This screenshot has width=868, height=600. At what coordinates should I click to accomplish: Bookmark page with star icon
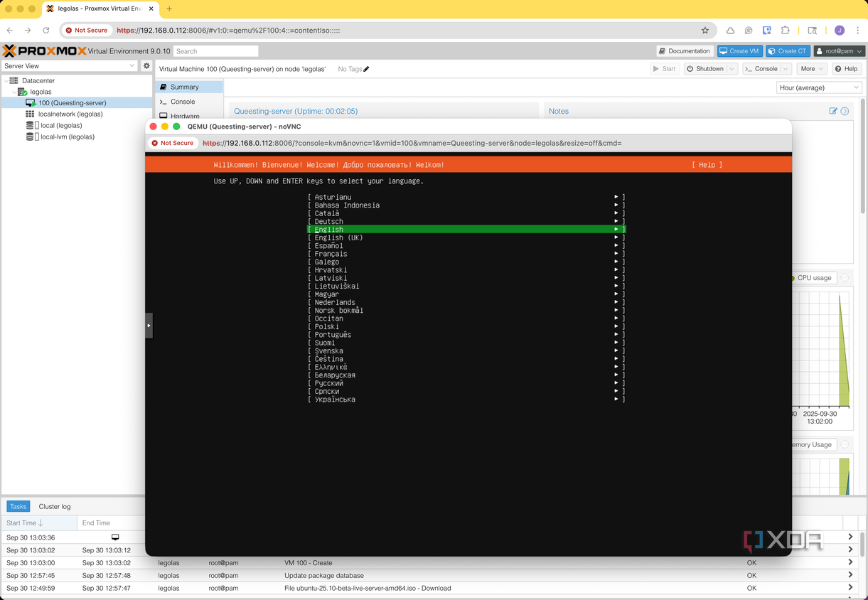(705, 31)
